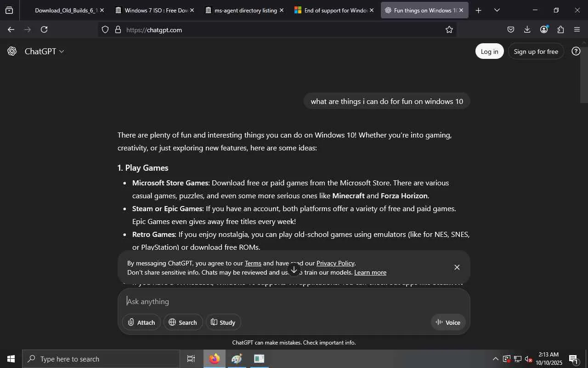The height and width of the screenshot is (368, 588).
Task: Open the Firefox account menu
Action: point(544,30)
